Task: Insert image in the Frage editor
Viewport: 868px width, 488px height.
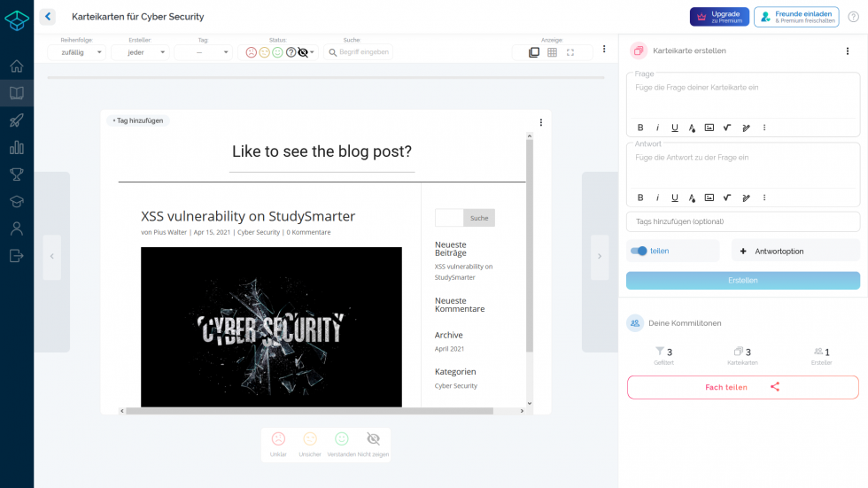Action: click(x=709, y=128)
